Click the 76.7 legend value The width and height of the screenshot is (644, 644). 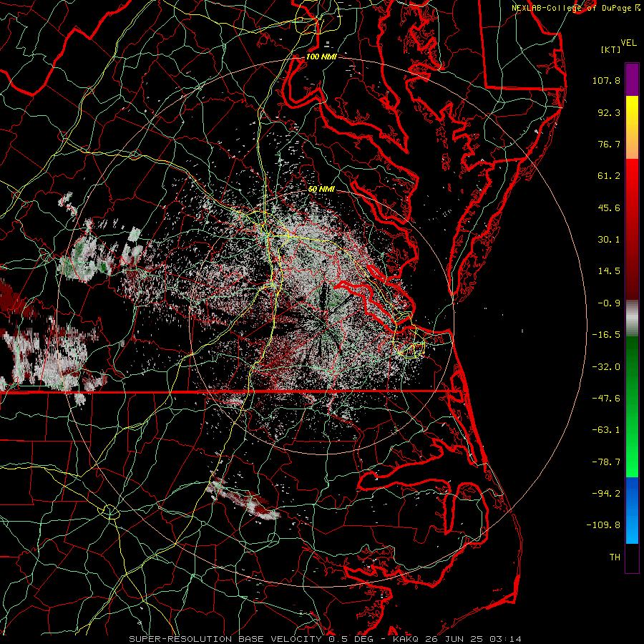609,144
